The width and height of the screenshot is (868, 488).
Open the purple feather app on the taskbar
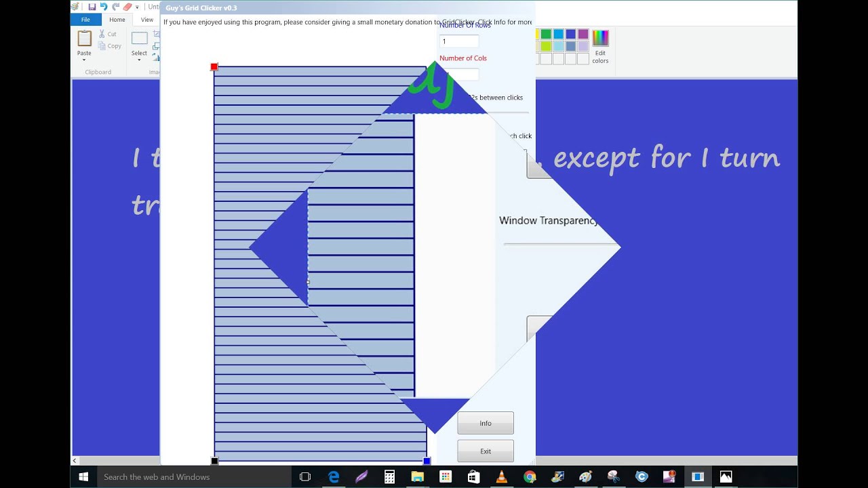pyautogui.click(x=361, y=477)
